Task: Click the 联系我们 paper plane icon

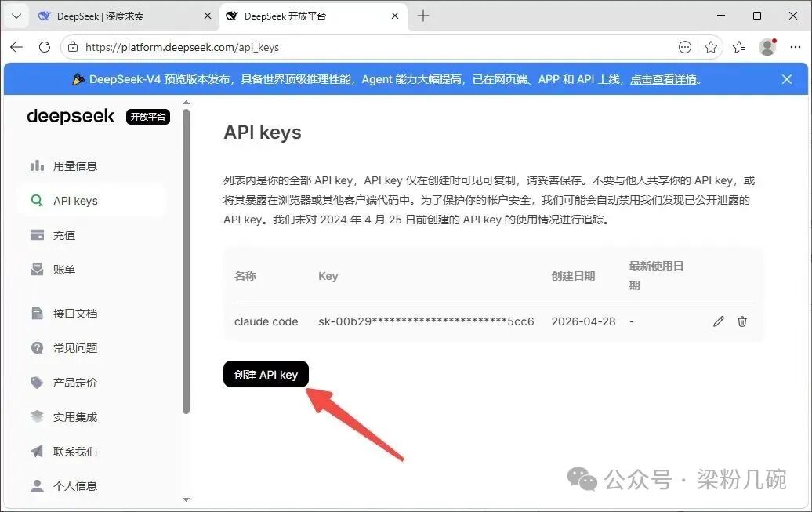Action: (x=37, y=452)
